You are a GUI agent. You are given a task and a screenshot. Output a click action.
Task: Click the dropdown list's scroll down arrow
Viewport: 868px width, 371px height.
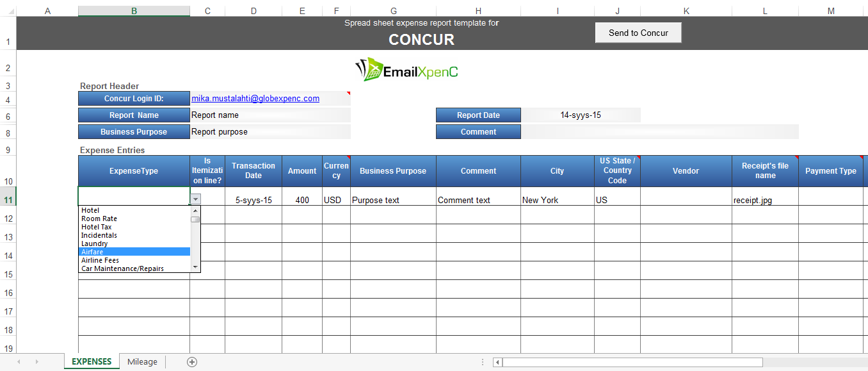pyautogui.click(x=195, y=267)
